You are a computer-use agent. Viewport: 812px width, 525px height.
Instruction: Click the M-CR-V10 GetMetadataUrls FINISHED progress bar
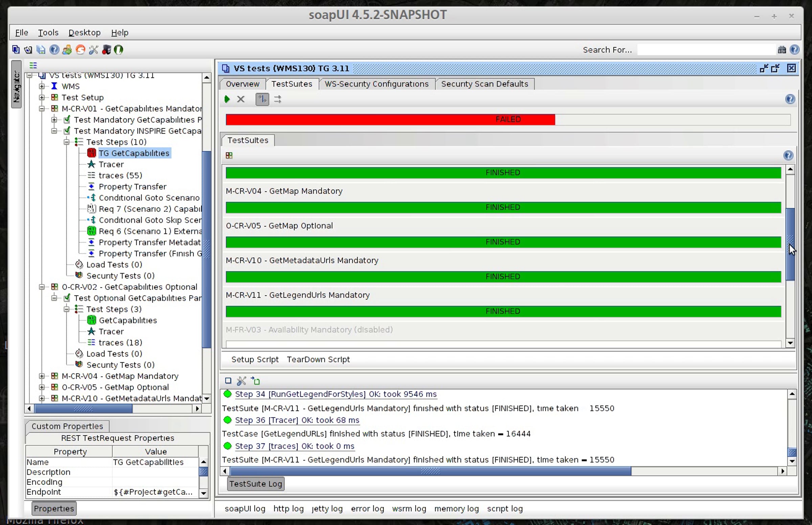pyautogui.click(x=503, y=277)
